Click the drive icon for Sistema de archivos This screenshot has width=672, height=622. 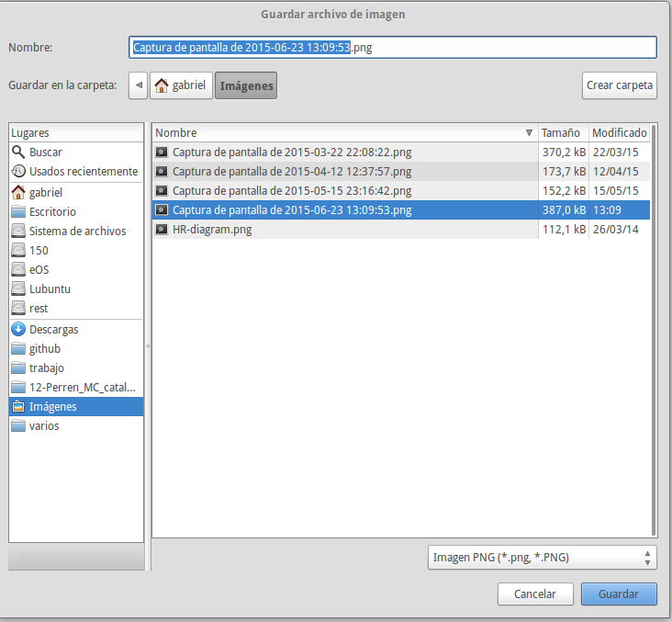click(x=18, y=231)
